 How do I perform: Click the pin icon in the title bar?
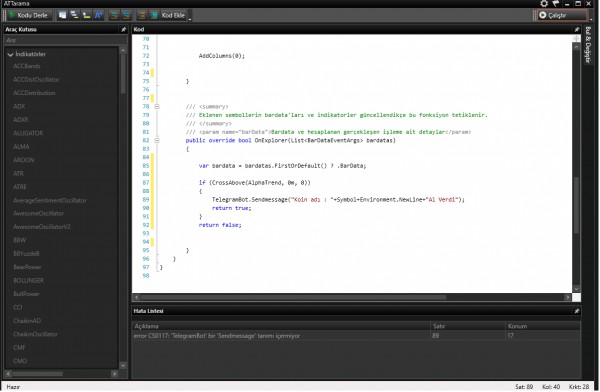coord(556,3)
